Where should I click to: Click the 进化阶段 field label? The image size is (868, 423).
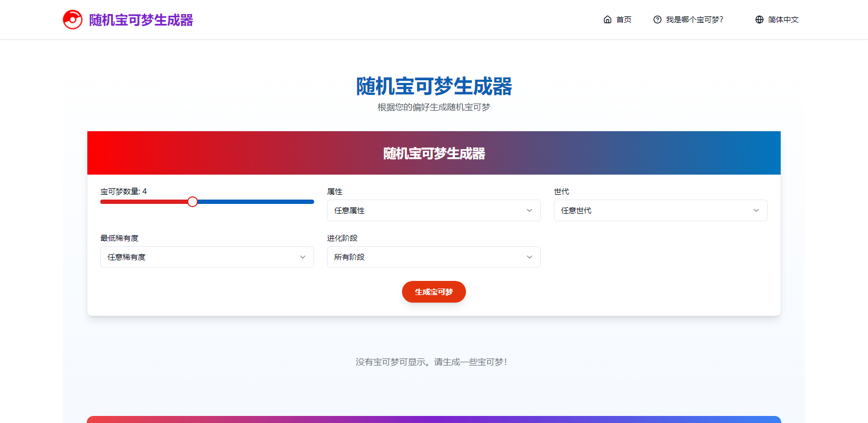click(x=342, y=238)
